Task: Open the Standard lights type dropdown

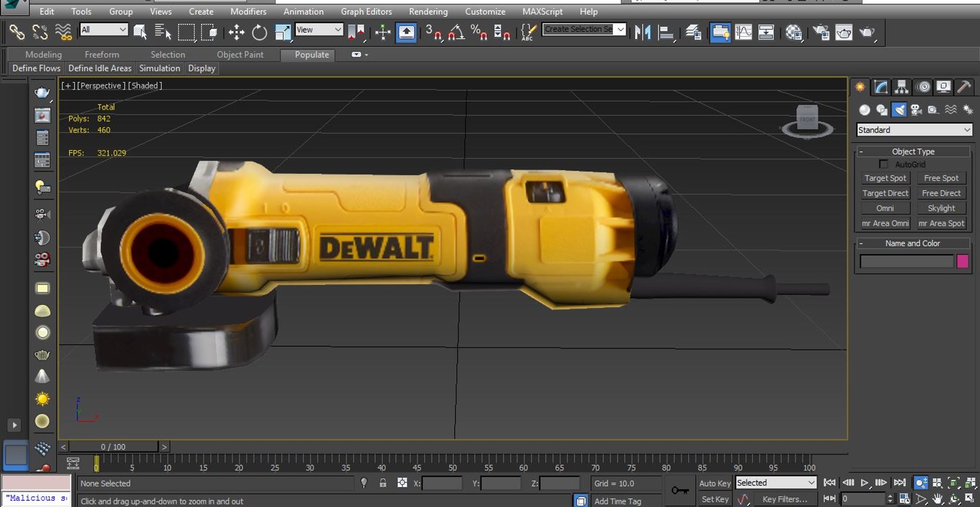Action: [914, 130]
